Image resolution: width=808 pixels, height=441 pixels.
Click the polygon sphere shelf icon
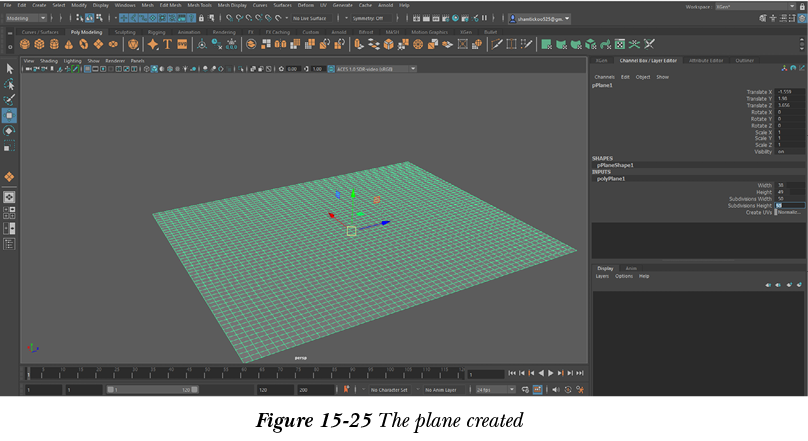(x=27, y=44)
